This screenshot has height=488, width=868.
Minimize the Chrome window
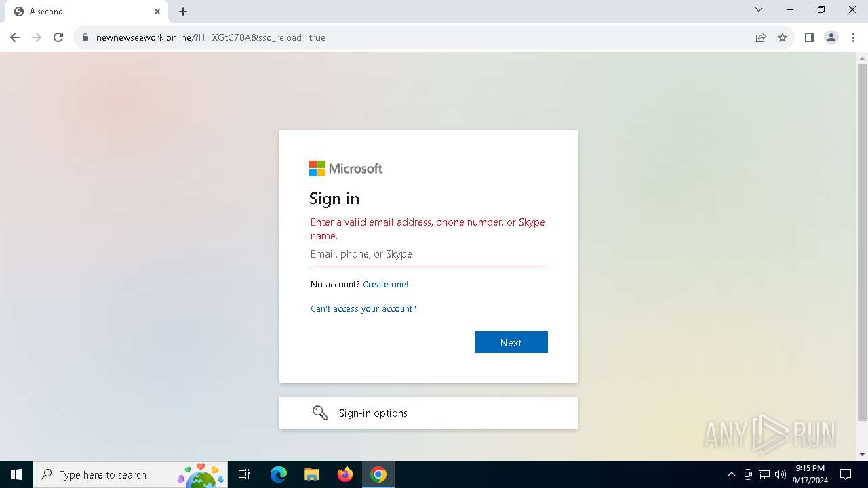point(790,10)
